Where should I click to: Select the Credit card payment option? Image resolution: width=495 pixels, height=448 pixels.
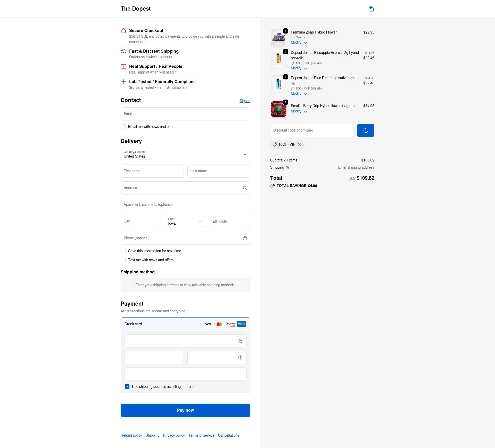coord(185,324)
